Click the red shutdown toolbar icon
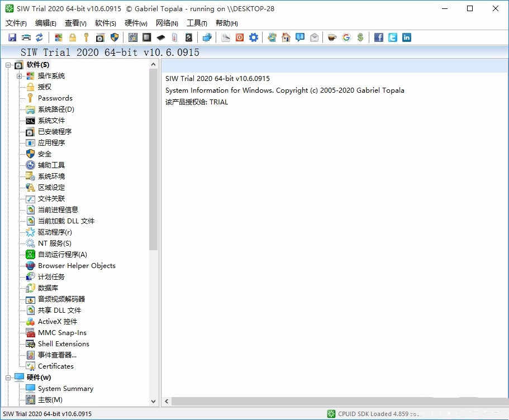Image resolution: width=509 pixels, height=420 pixels. pos(240,37)
